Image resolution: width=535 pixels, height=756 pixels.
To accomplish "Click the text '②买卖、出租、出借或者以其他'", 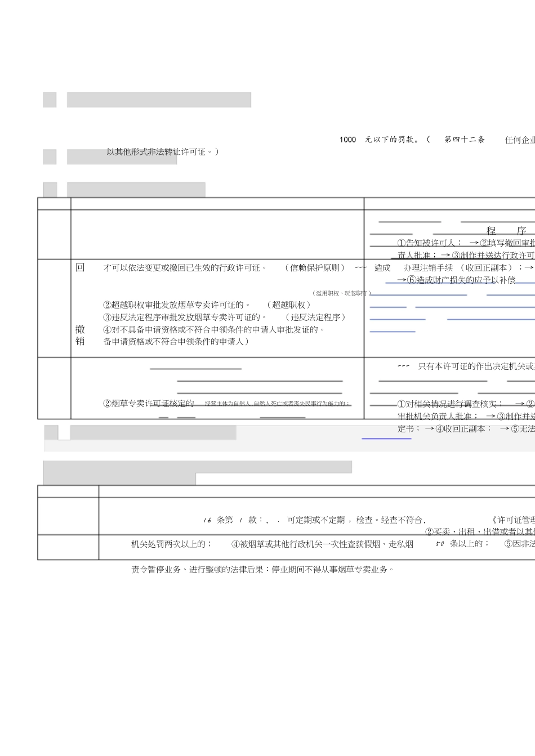I will tap(480, 532).
